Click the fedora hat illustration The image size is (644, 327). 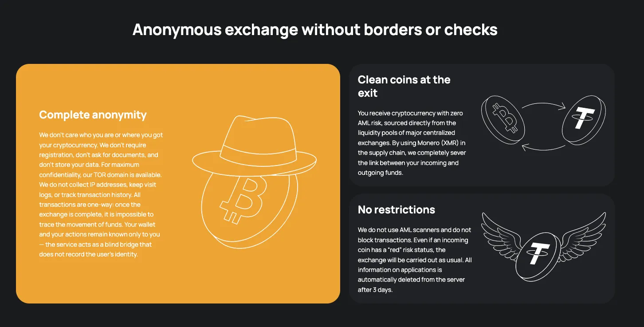tap(254, 143)
